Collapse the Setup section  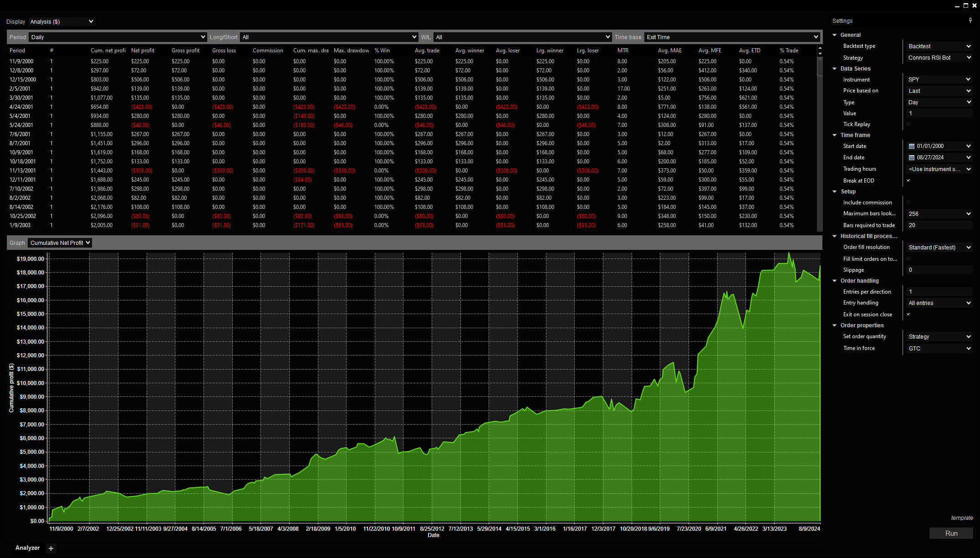[835, 192]
